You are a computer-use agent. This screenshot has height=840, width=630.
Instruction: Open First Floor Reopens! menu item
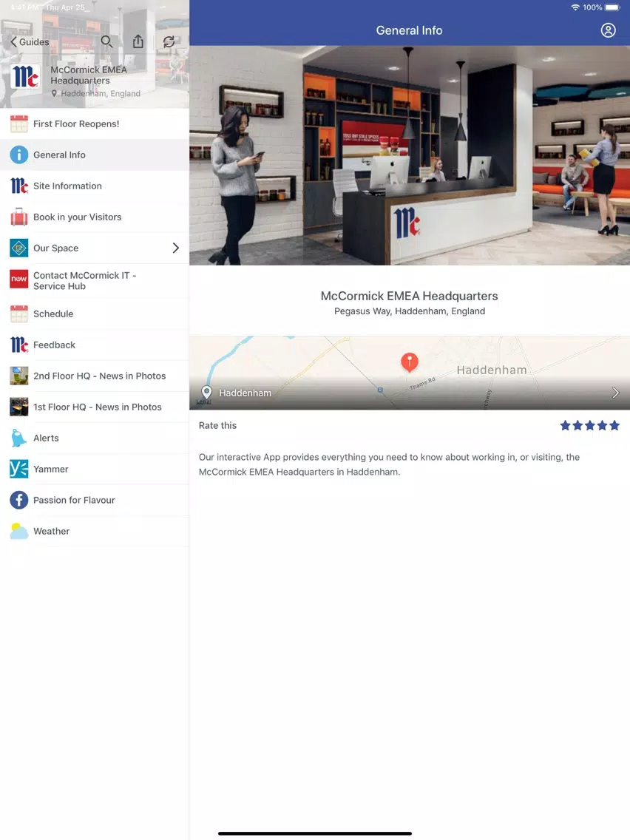tap(95, 123)
